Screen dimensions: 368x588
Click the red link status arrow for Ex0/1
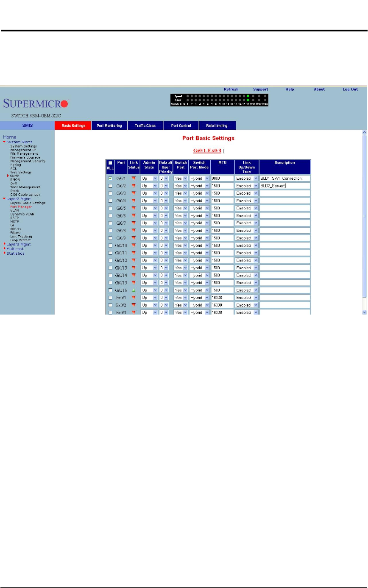coord(134,298)
